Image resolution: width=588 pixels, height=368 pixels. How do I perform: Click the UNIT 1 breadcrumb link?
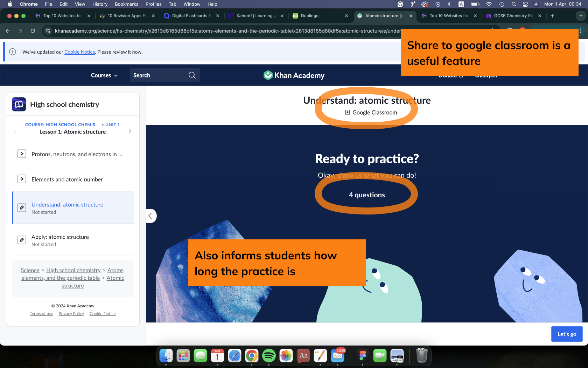[x=112, y=124]
